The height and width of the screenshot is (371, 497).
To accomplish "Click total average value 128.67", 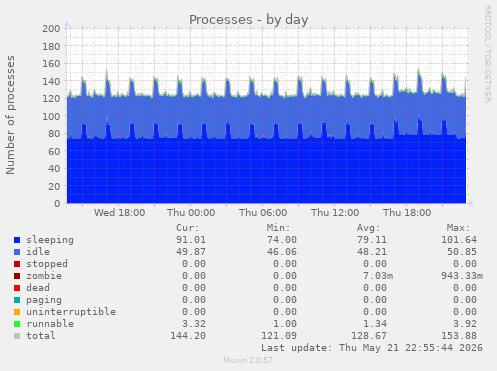I will [x=369, y=336].
